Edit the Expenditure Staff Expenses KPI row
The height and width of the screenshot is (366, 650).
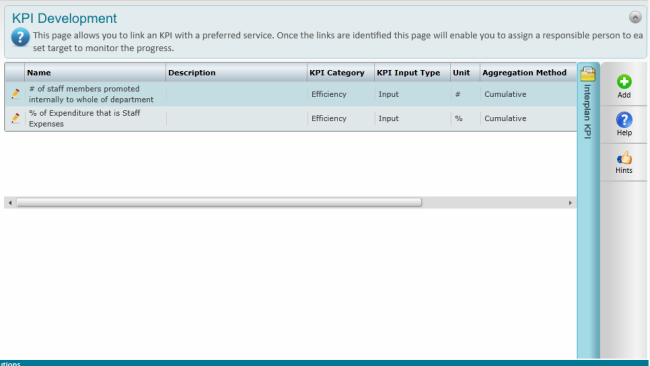click(x=15, y=118)
